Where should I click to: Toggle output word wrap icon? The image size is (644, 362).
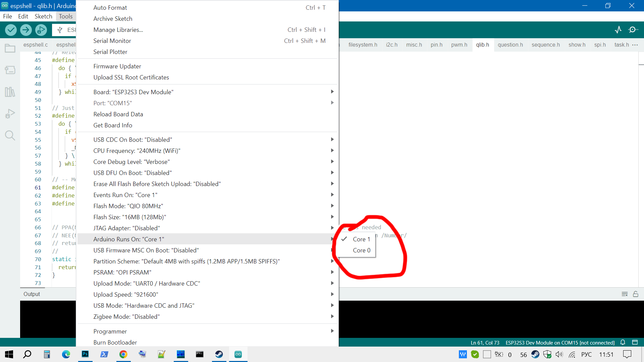(625, 294)
